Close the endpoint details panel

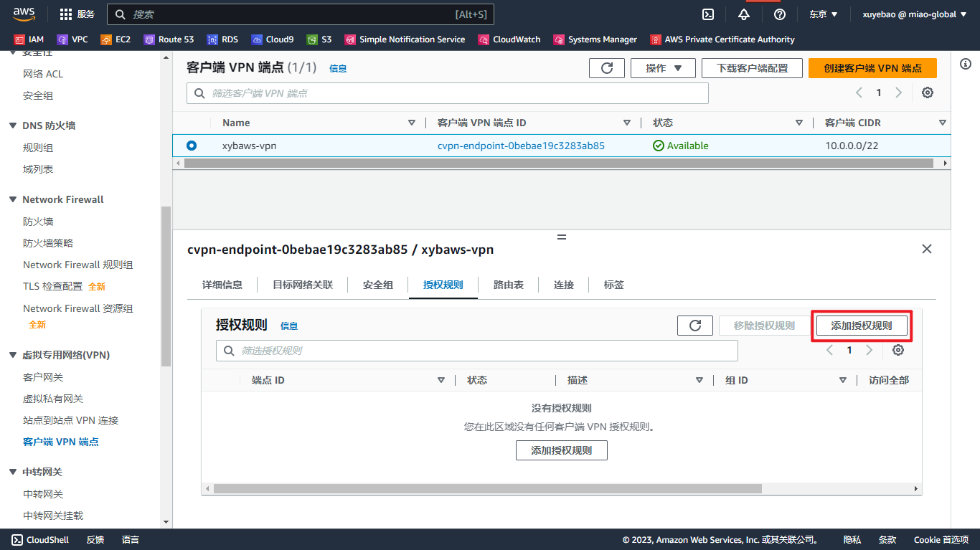click(927, 249)
